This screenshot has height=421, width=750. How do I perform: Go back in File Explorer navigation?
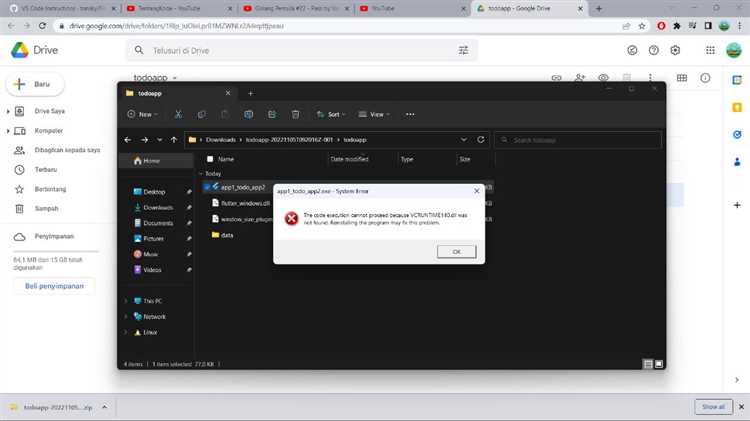pyautogui.click(x=128, y=140)
